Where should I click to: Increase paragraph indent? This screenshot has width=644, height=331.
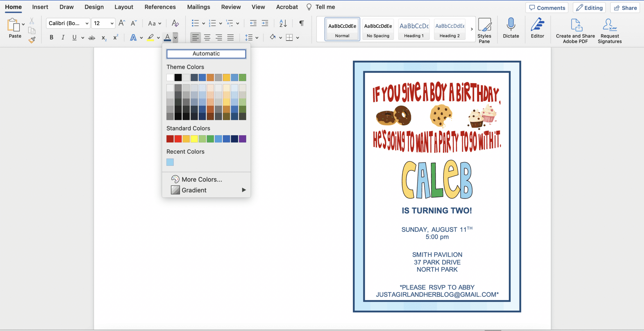pyautogui.click(x=265, y=23)
